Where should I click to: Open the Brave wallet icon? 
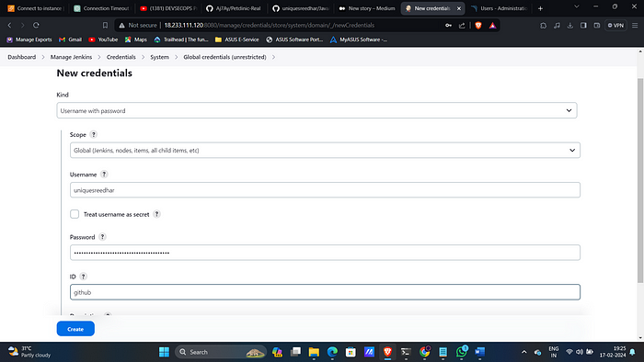[597, 25]
